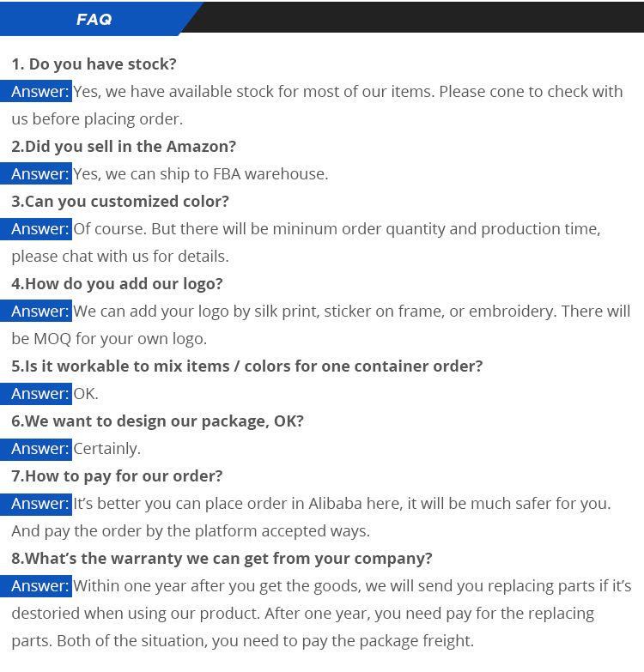Screen dimensions: 644x672
Task: Select the "How to pay for our order?" question
Action: [x=117, y=476]
